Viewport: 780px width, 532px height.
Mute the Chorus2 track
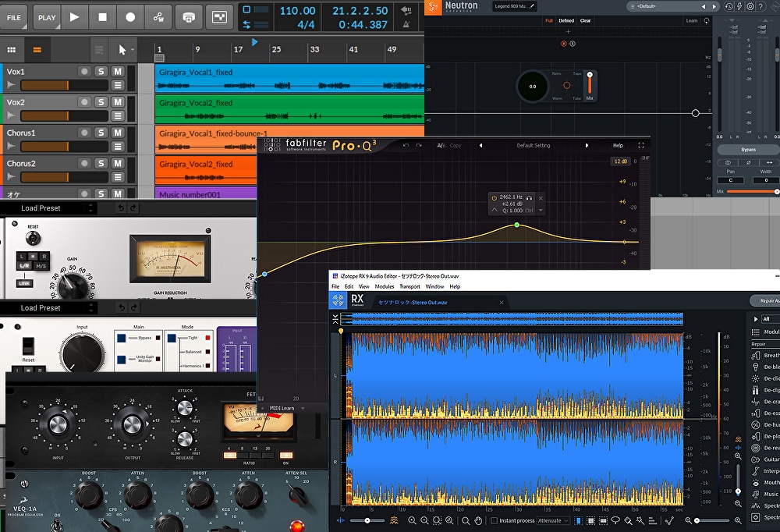tap(118, 163)
